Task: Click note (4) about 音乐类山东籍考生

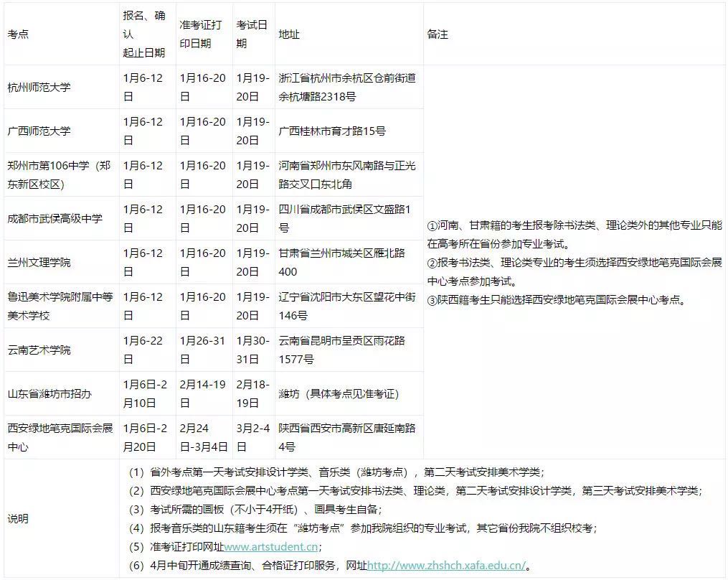Action: coord(363,528)
